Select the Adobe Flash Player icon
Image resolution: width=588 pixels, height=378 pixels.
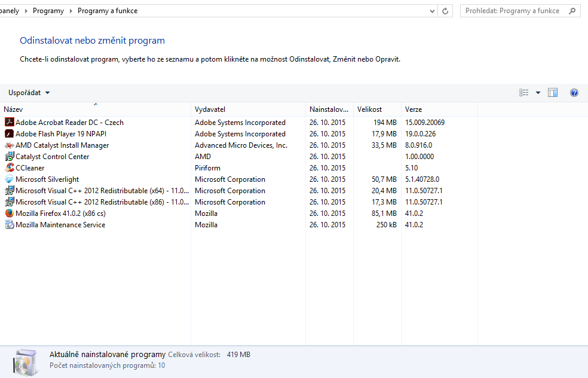(9, 134)
